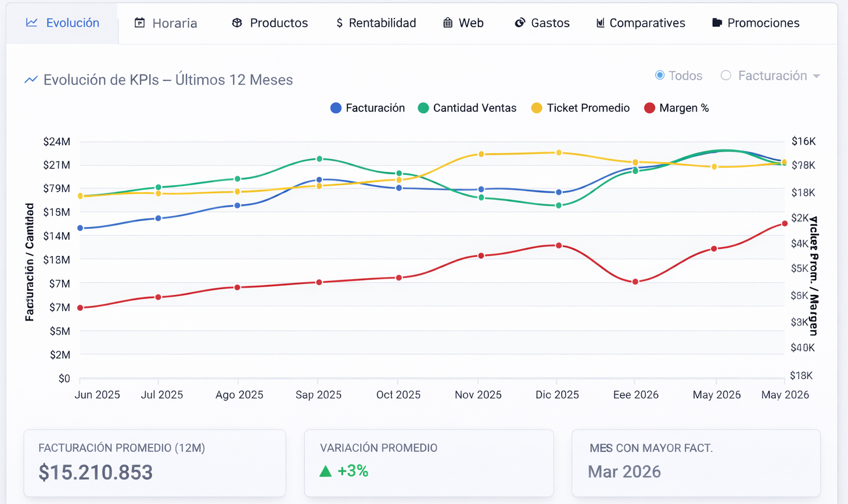Click the Eee 2026 axis label
848x504 pixels.
[636, 395]
